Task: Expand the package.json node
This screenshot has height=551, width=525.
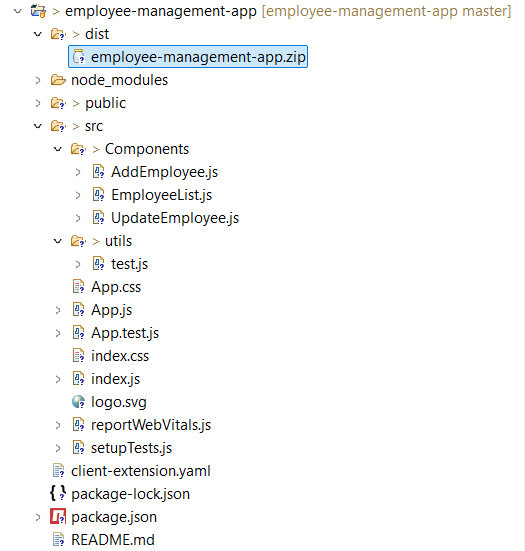Action: coord(38,517)
